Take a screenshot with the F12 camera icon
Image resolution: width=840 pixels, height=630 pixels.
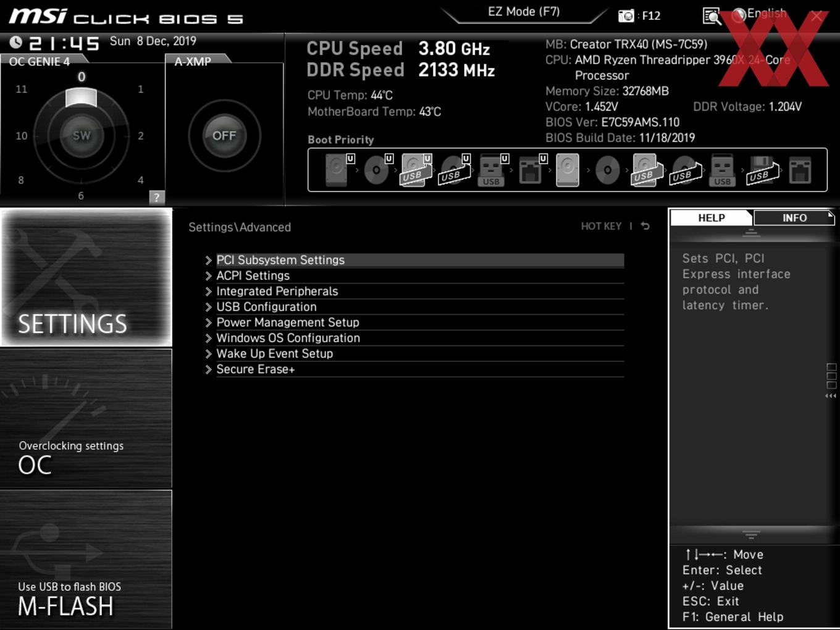click(x=626, y=15)
